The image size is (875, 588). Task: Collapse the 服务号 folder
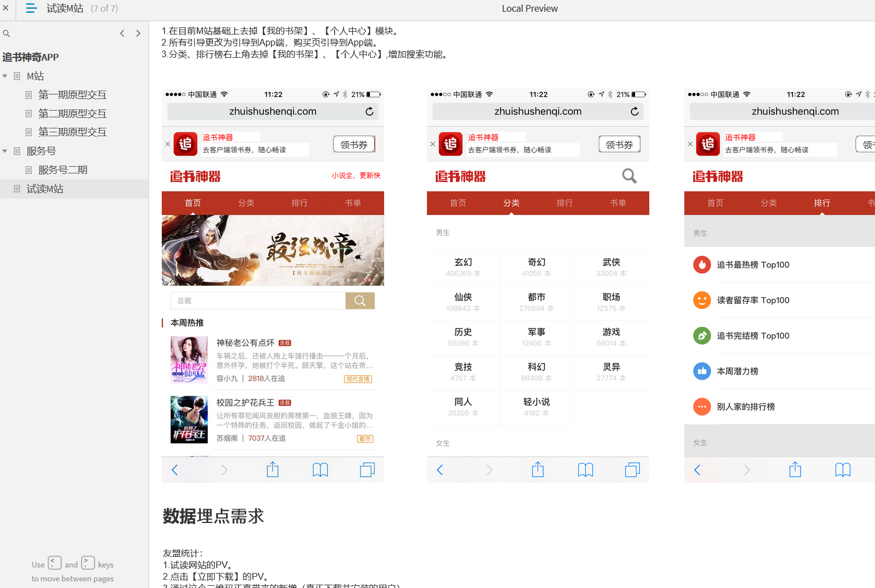tap(5, 151)
